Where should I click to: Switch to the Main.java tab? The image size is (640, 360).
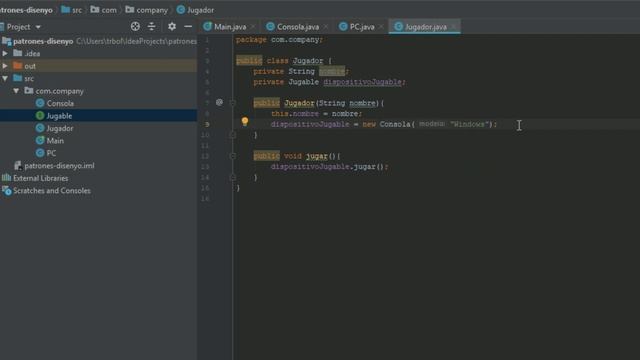tap(230, 27)
